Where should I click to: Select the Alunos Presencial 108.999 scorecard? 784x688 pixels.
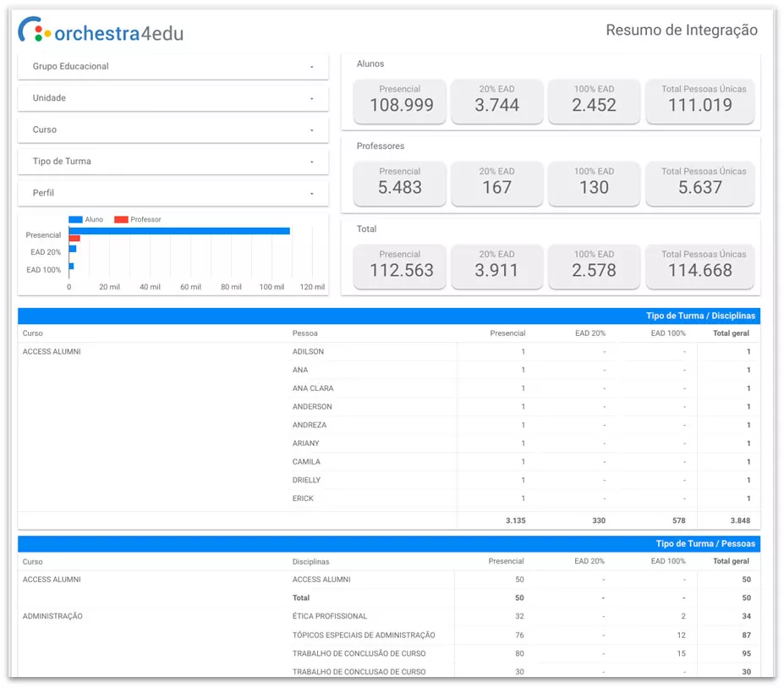pos(400,101)
